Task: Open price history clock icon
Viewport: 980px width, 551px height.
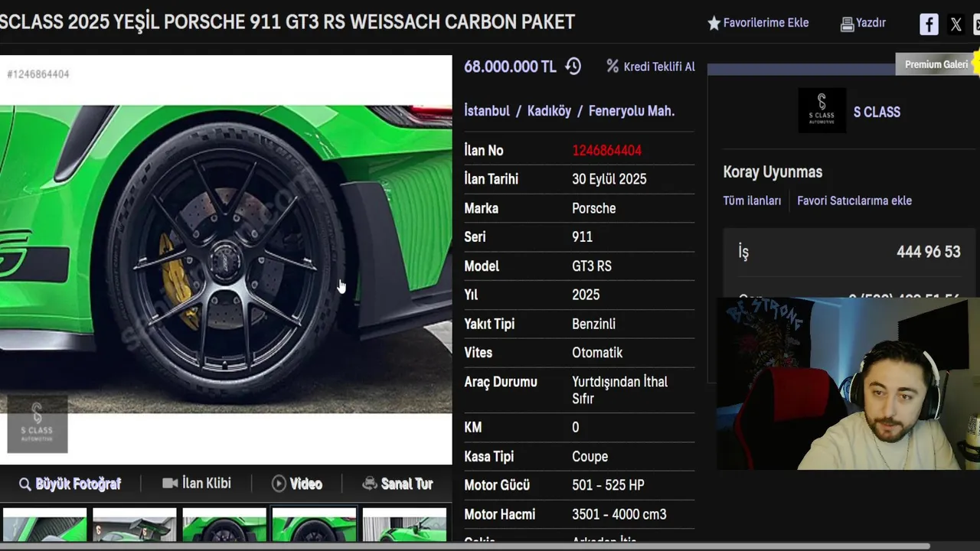Action: [573, 67]
